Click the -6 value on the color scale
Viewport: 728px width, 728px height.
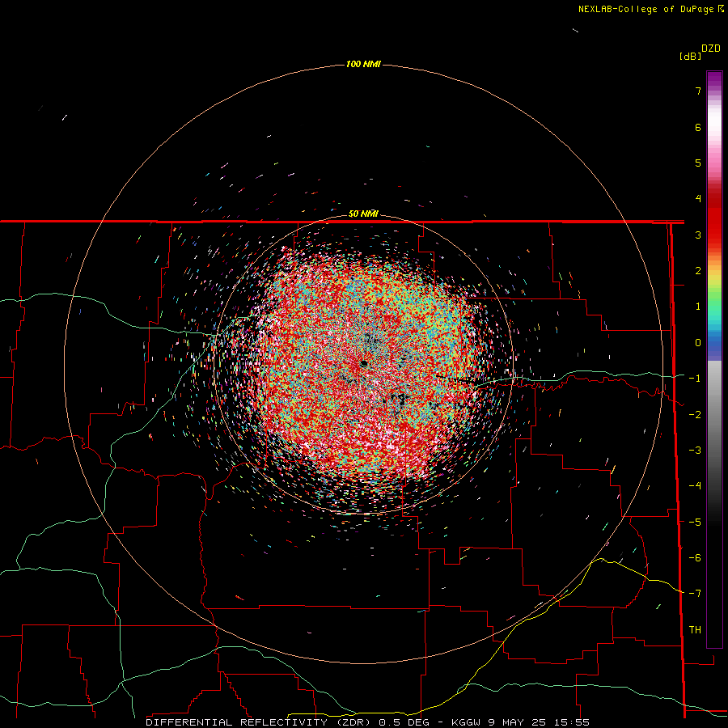pos(695,558)
